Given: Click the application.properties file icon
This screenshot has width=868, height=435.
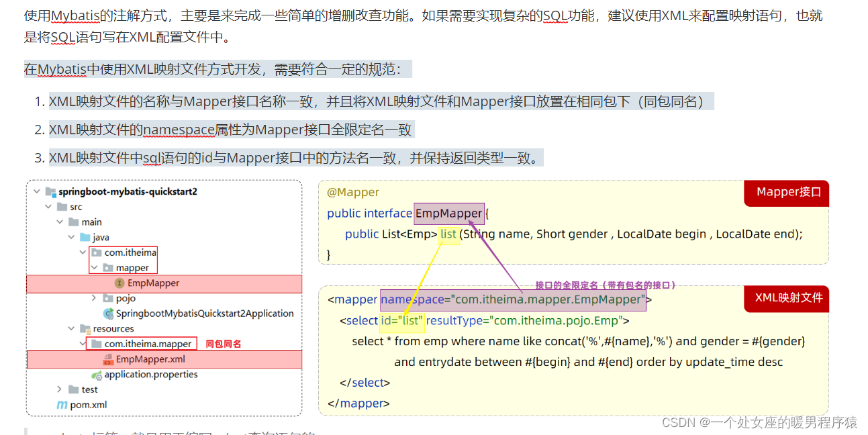Looking at the screenshot, I should (97, 375).
